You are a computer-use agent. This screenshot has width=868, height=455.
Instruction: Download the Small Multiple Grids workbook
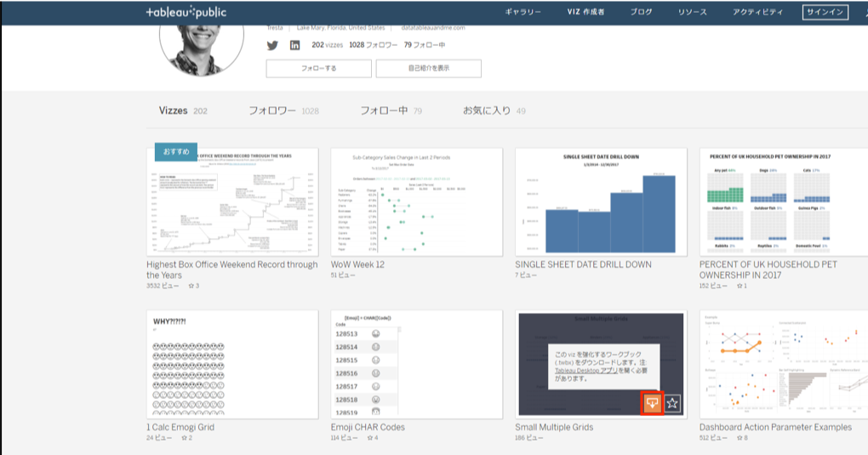(652, 403)
